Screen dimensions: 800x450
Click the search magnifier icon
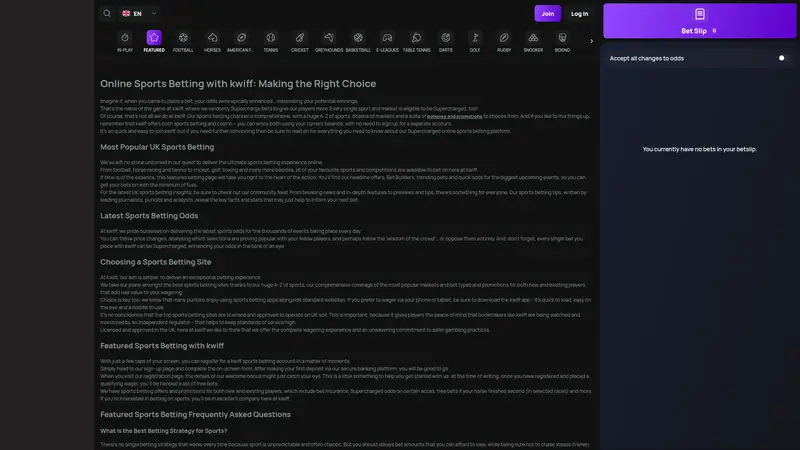pyautogui.click(x=107, y=13)
